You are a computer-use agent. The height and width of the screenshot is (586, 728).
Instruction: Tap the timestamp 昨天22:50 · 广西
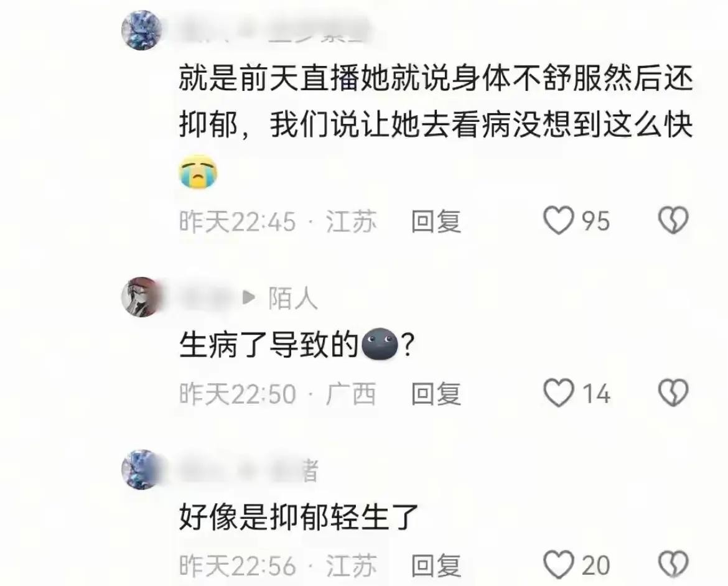278,394
